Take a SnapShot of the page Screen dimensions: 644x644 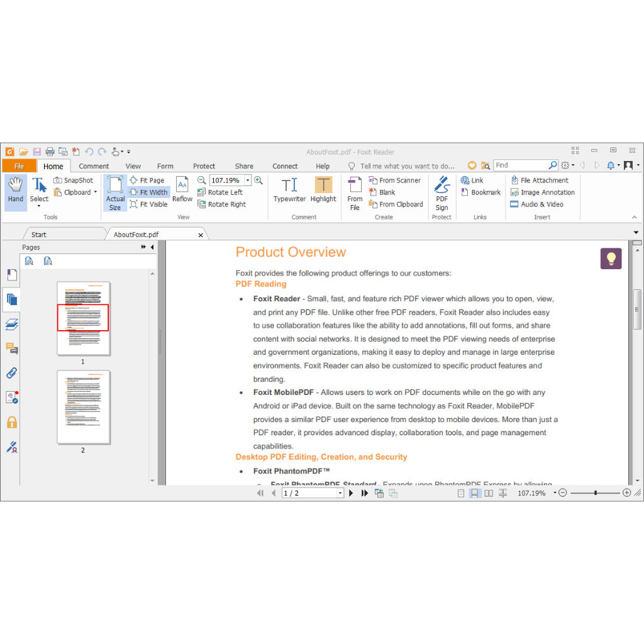[74, 180]
